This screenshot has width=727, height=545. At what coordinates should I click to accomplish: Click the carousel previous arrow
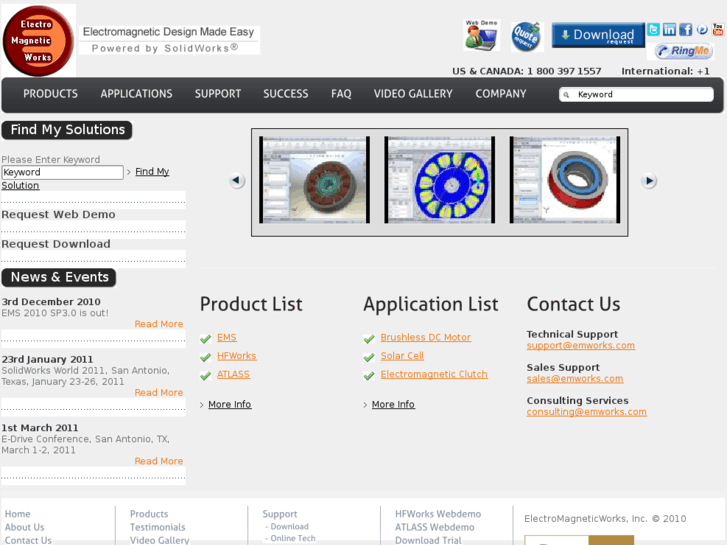tap(237, 180)
